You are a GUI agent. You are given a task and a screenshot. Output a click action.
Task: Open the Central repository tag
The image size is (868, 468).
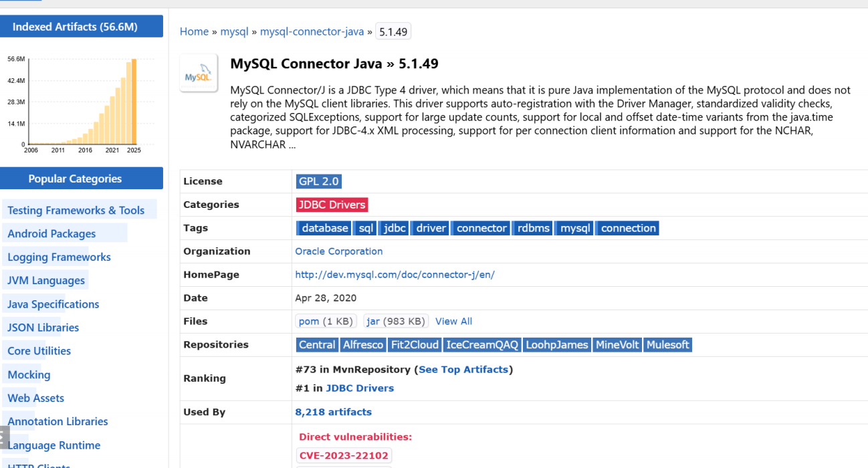(317, 345)
